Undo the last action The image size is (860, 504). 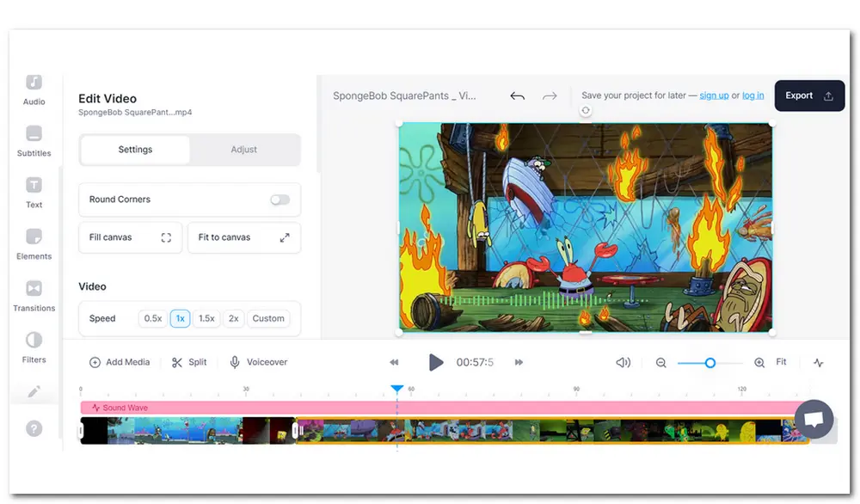click(x=517, y=96)
